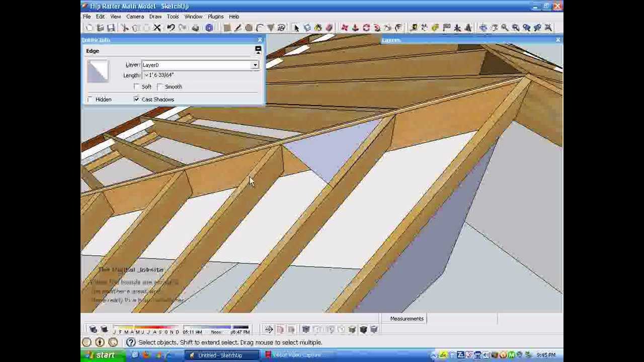
Task: Click the Shaded with Textures style icon
Action: pyautogui.click(x=363, y=329)
